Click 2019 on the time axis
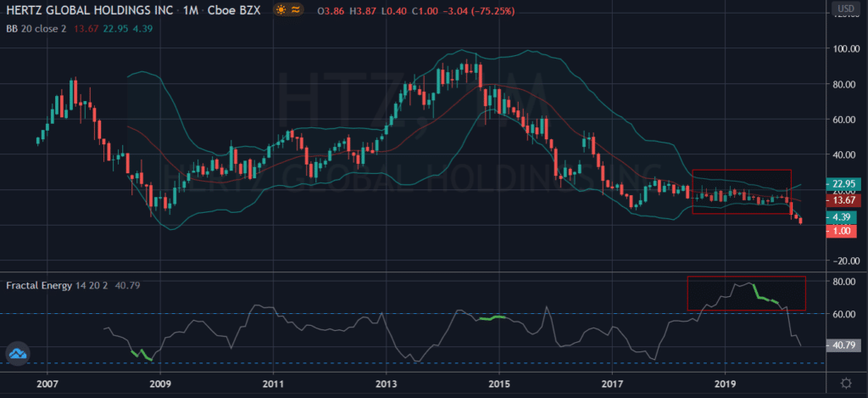868x398 pixels. click(x=726, y=383)
